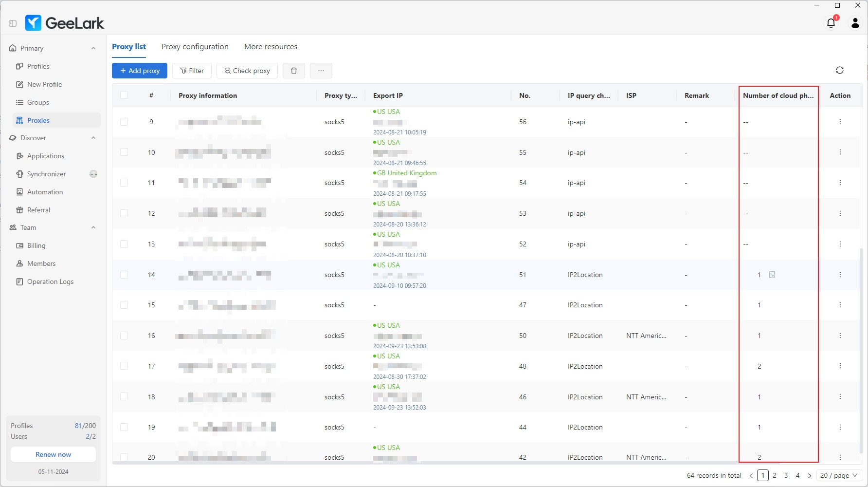
Task: Click the Renew now button
Action: [x=53, y=454]
